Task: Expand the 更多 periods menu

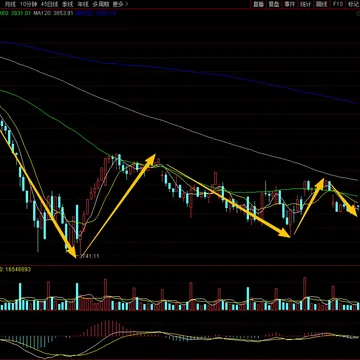Action: click(120, 4)
